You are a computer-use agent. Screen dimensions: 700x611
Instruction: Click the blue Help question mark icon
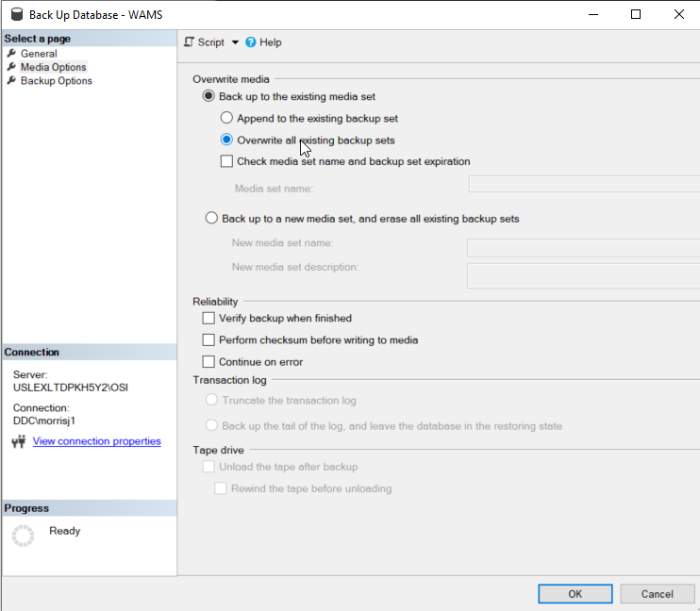pyautogui.click(x=251, y=42)
